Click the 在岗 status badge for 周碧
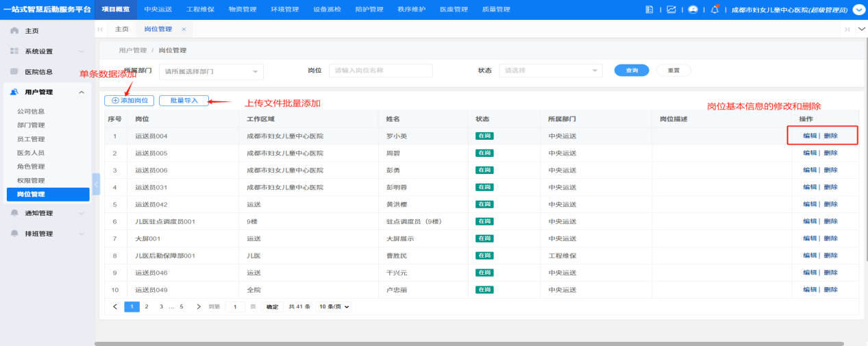This screenshot has width=868, height=346. (484, 153)
